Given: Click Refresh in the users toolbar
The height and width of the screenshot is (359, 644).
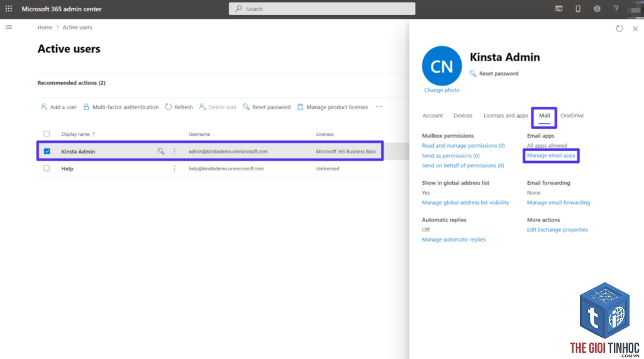Looking at the screenshot, I should (x=179, y=107).
